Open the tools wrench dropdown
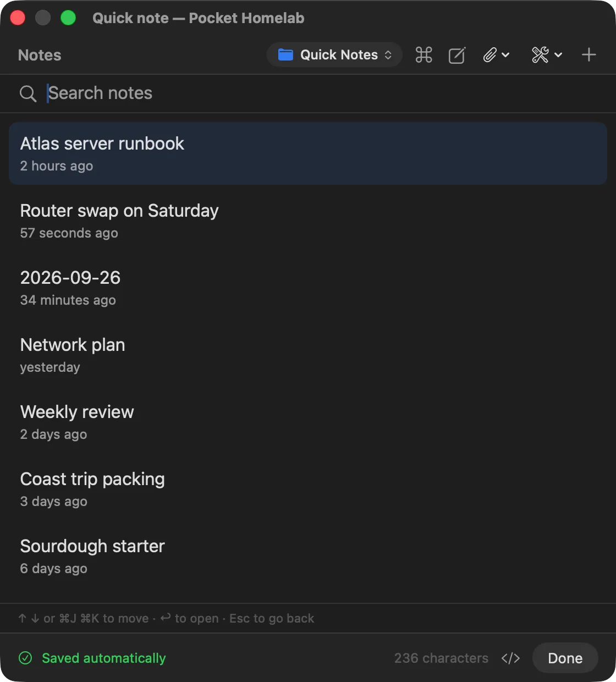Screen dimensions: 616x682 pyautogui.click(x=547, y=55)
